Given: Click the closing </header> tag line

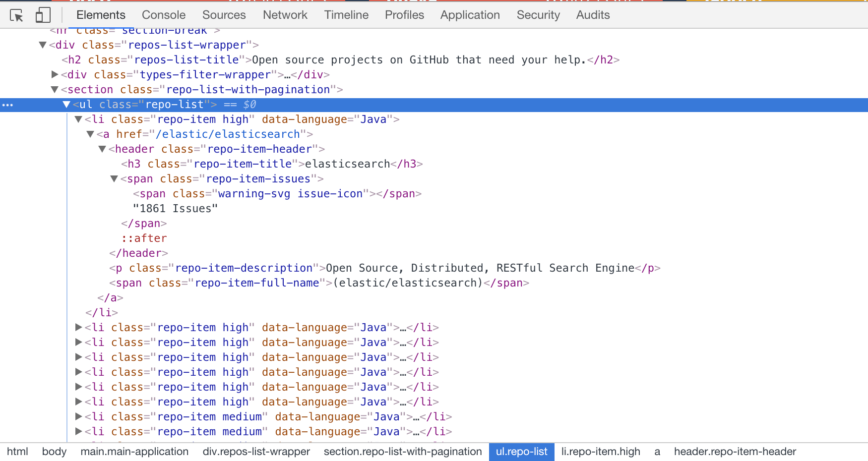Looking at the screenshot, I should tap(139, 253).
